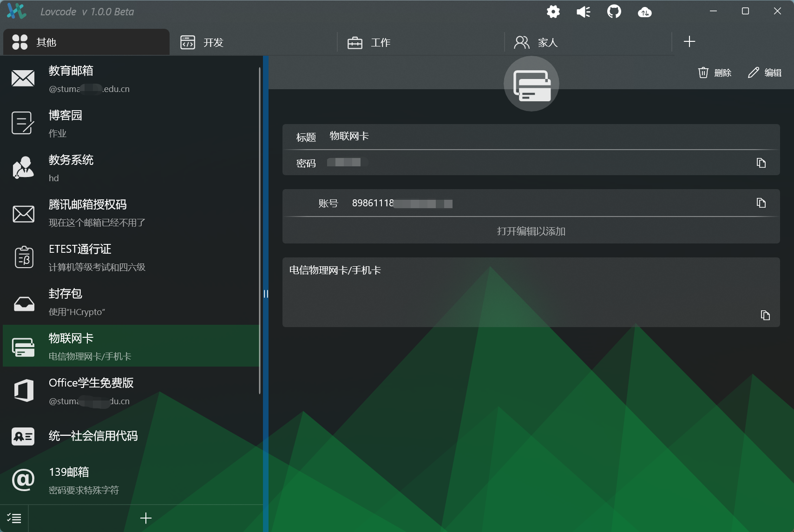
Task: Copy the password field value
Action: click(x=761, y=163)
